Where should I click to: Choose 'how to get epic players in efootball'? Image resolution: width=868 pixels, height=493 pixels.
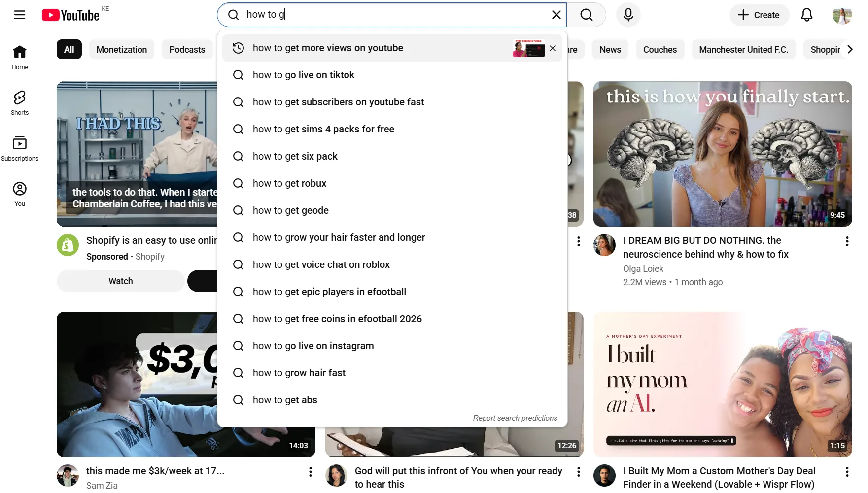[392, 292]
